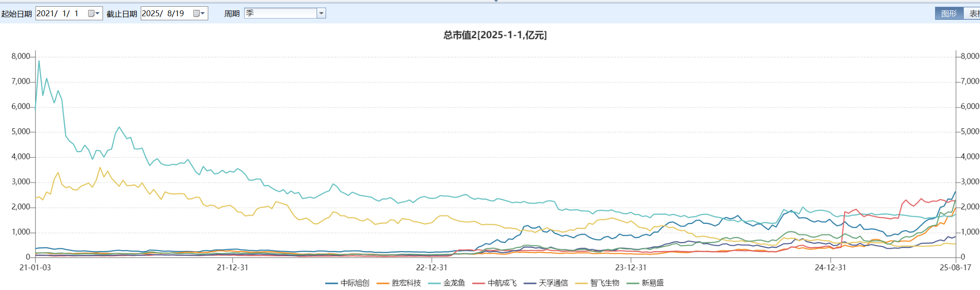Click the 周期 combo box showing 季
980x290 pixels.
pos(281,14)
